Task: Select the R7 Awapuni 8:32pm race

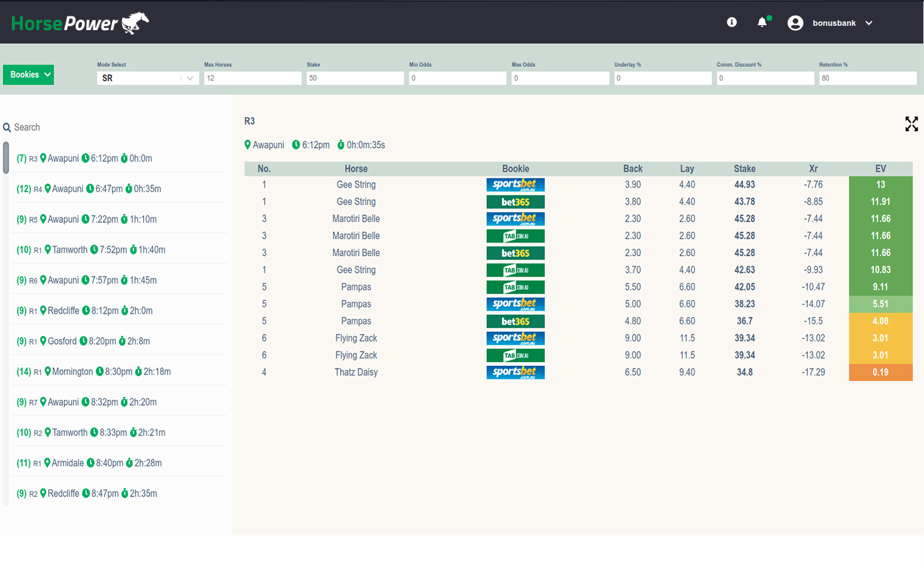Action: click(x=119, y=402)
